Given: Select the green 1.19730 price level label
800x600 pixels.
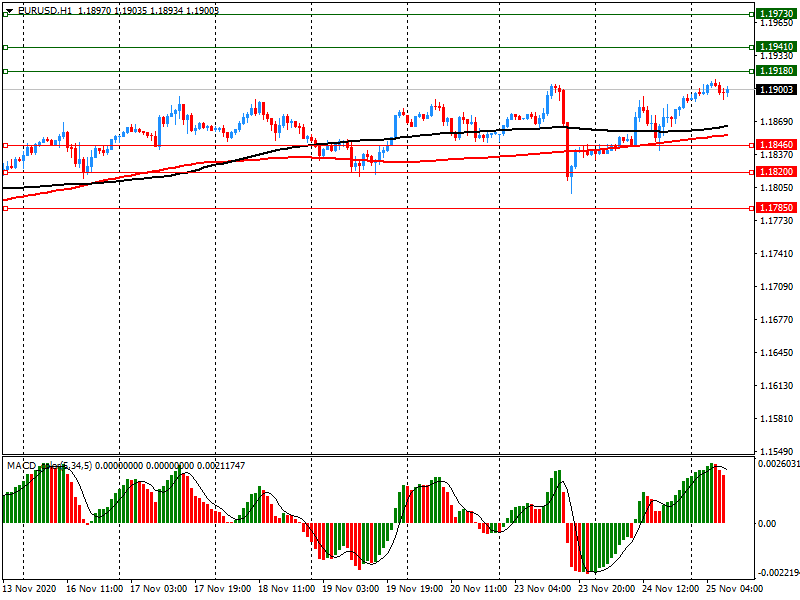Looking at the screenshot, I should (777, 14).
